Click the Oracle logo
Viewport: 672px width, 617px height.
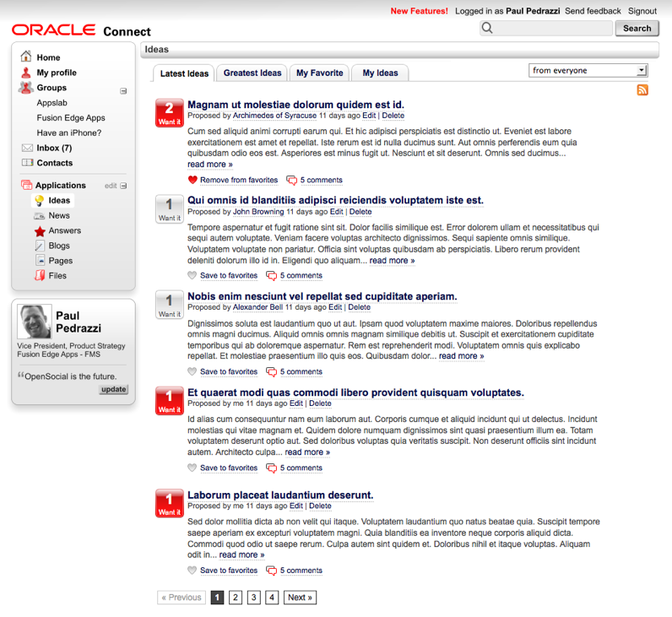click(53, 30)
